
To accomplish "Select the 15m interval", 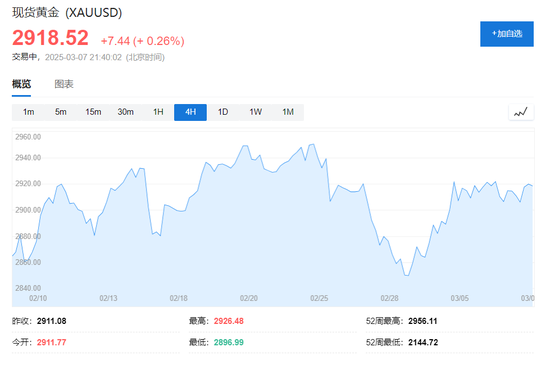I will 93,112.
